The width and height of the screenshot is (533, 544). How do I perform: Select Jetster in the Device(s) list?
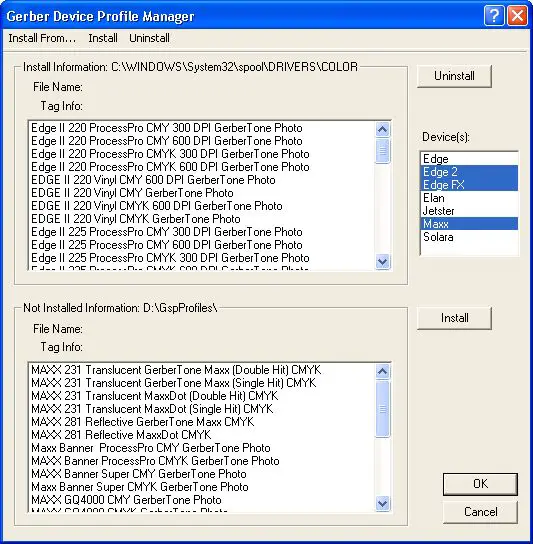tap(469, 211)
